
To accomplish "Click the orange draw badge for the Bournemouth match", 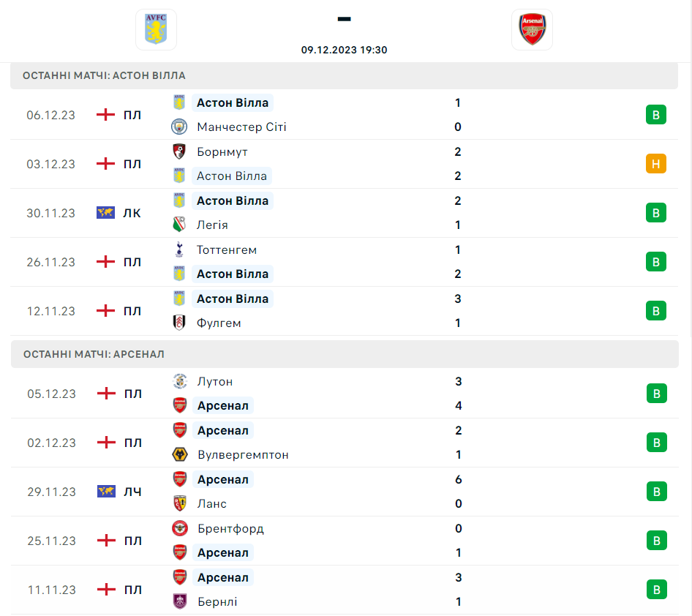I will tap(655, 164).
